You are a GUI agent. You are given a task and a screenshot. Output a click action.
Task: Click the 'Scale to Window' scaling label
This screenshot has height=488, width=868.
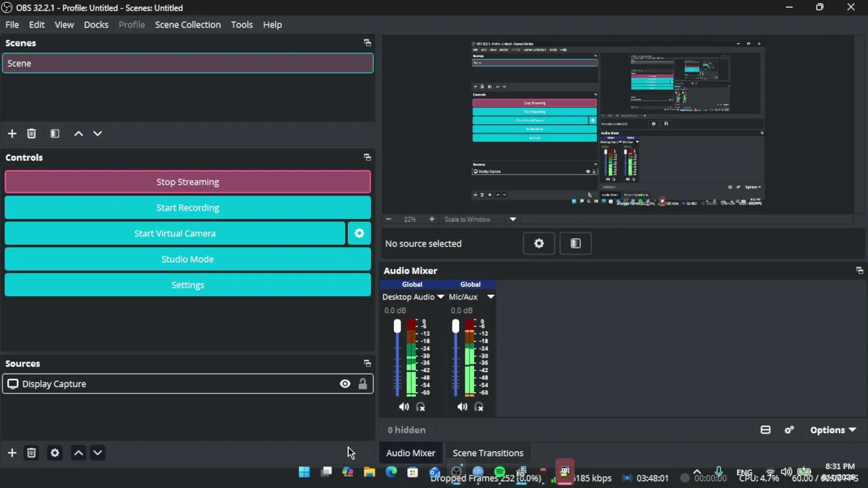click(467, 219)
